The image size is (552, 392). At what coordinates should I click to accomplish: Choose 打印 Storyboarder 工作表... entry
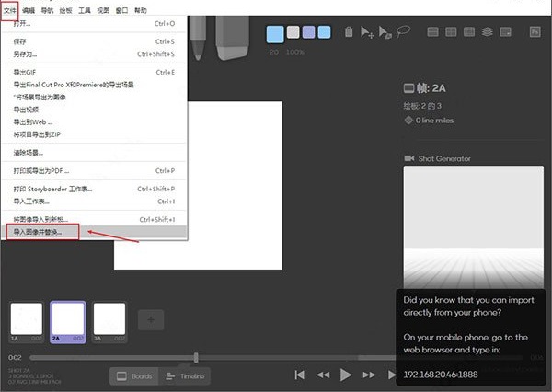click(x=94, y=190)
